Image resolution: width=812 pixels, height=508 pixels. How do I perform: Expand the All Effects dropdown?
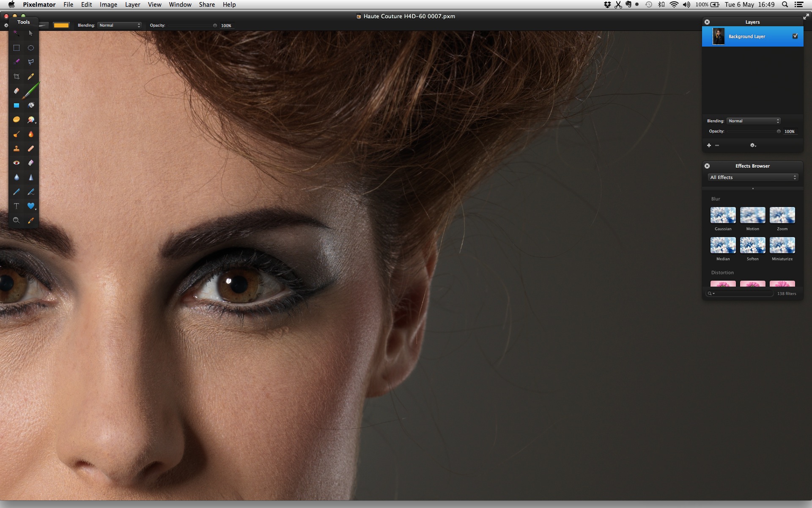(x=753, y=177)
